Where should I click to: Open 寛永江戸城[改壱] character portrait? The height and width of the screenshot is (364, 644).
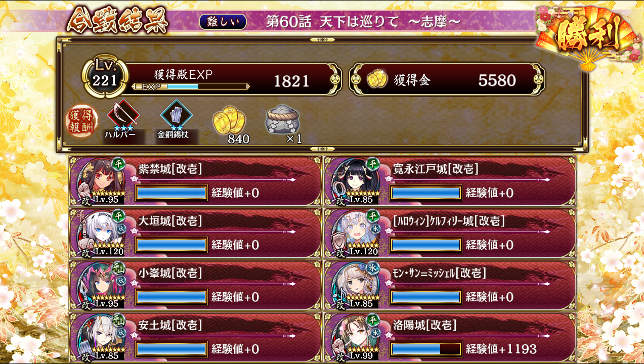point(356,181)
